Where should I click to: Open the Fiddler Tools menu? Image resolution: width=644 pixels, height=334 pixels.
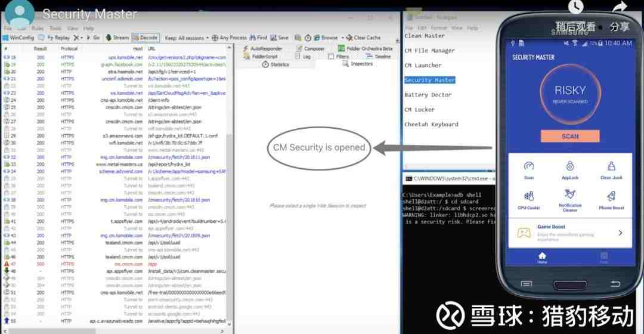(x=55, y=29)
